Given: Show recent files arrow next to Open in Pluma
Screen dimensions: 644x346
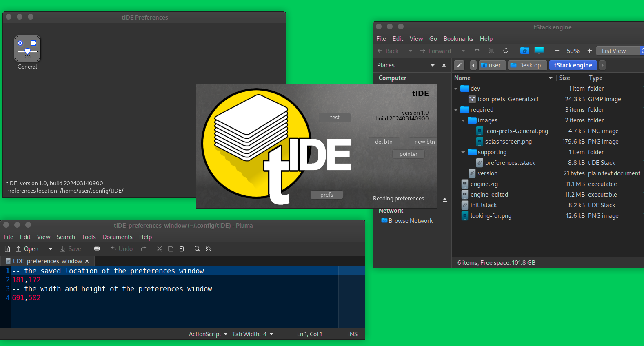Looking at the screenshot, I should [x=51, y=249].
